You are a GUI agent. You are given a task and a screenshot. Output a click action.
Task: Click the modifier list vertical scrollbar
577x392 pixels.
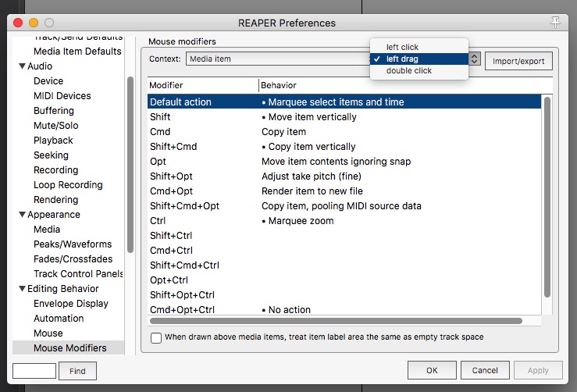click(547, 197)
